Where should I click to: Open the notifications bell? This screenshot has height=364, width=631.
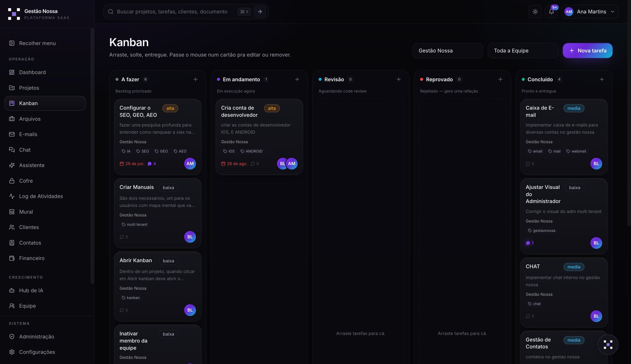[x=551, y=11]
